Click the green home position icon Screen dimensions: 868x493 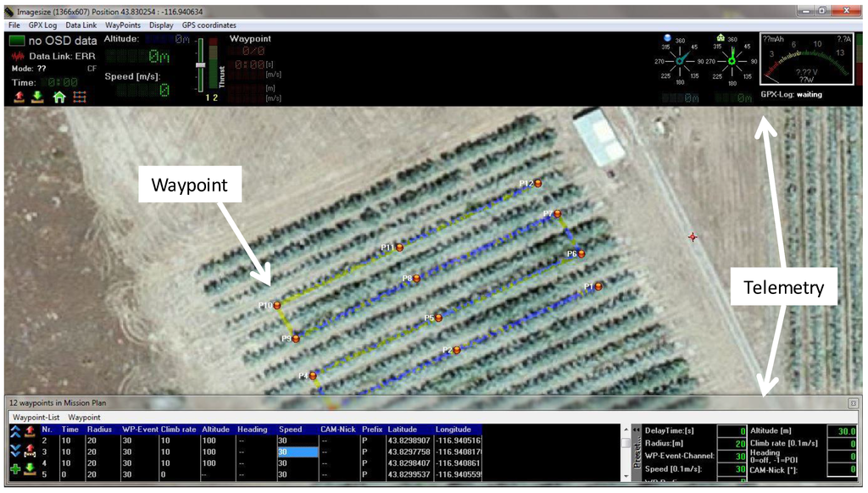point(59,97)
